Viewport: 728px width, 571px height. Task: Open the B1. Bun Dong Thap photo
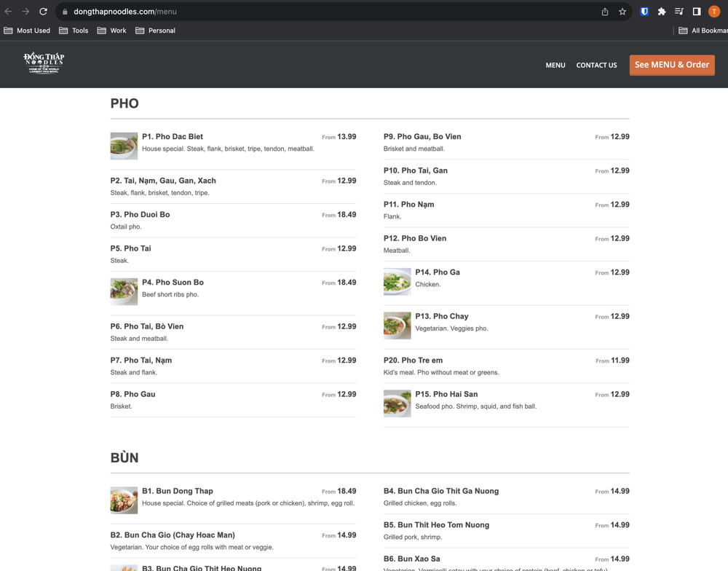[124, 500]
